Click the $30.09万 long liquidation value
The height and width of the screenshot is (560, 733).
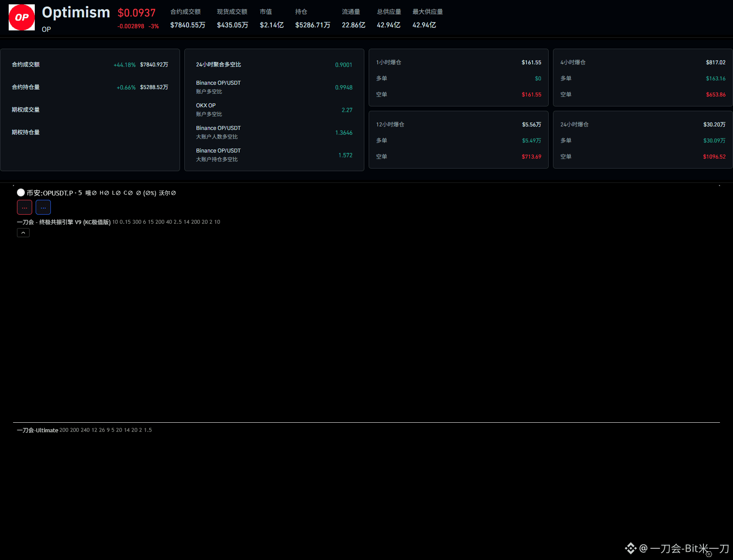(714, 141)
